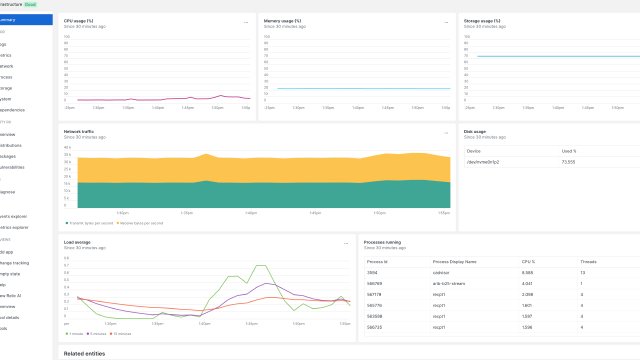The height and width of the screenshot is (360, 640).
Task: Sort processes by the CPU % column
Action: (528, 262)
